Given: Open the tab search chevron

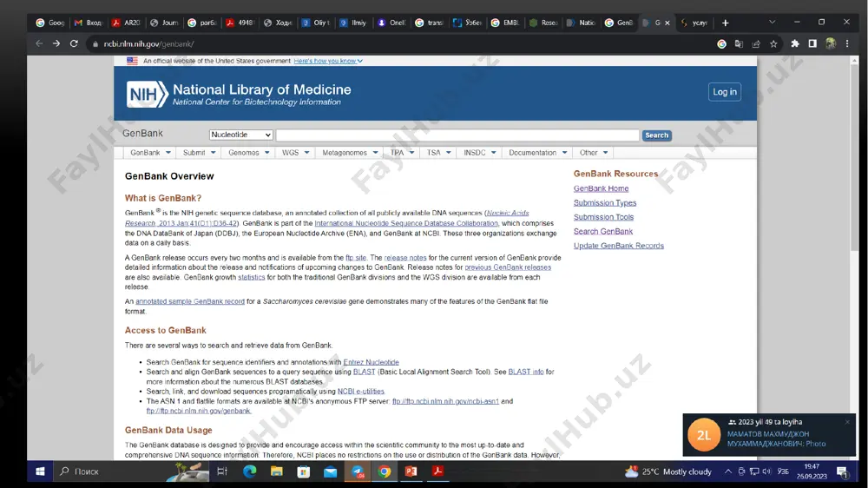Looking at the screenshot, I should click(772, 23).
